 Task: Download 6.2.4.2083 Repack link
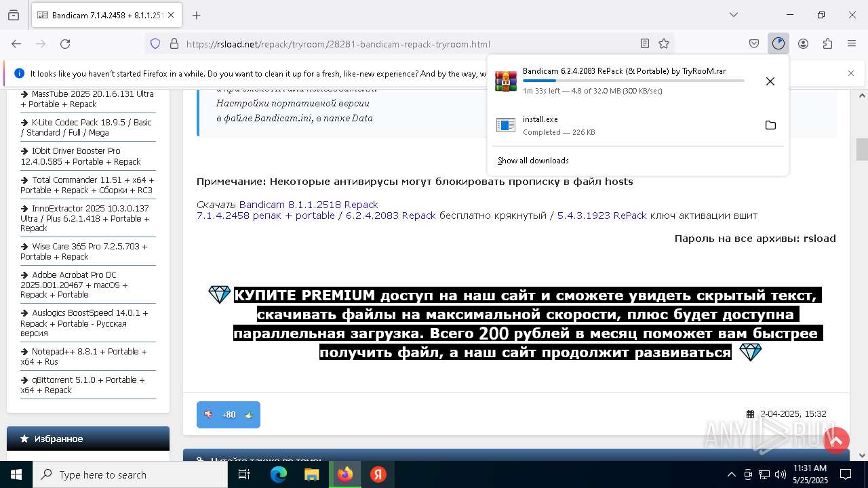pyautogui.click(x=391, y=216)
